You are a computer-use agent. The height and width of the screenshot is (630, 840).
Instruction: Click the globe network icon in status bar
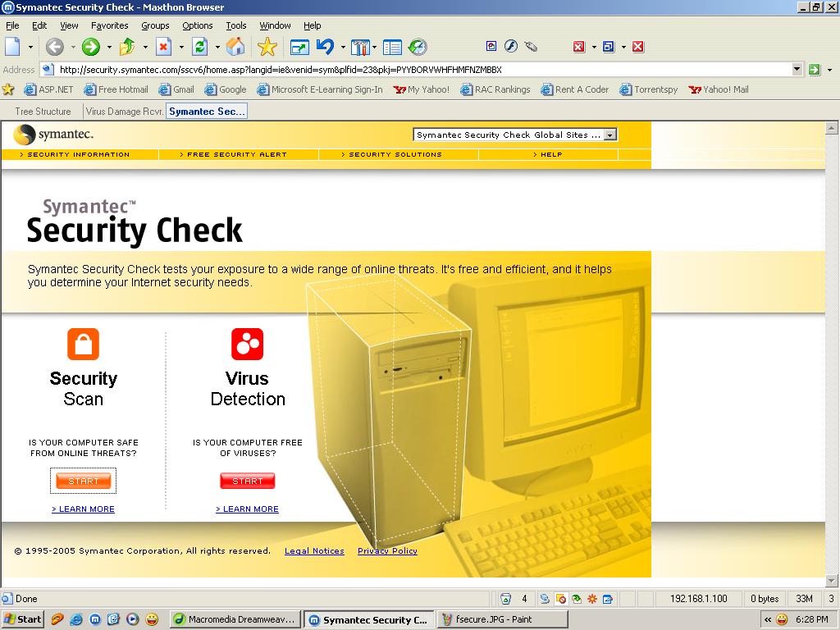(545, 599)
